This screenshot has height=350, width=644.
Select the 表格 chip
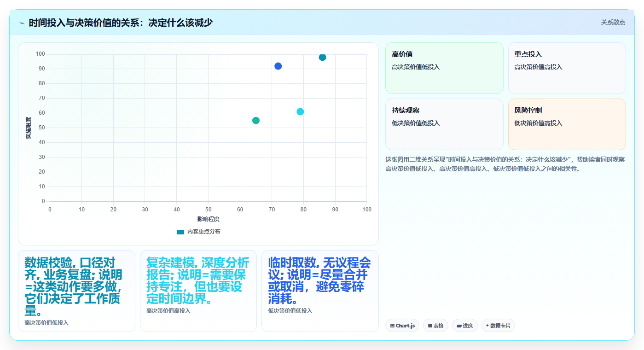pos(435,326)
